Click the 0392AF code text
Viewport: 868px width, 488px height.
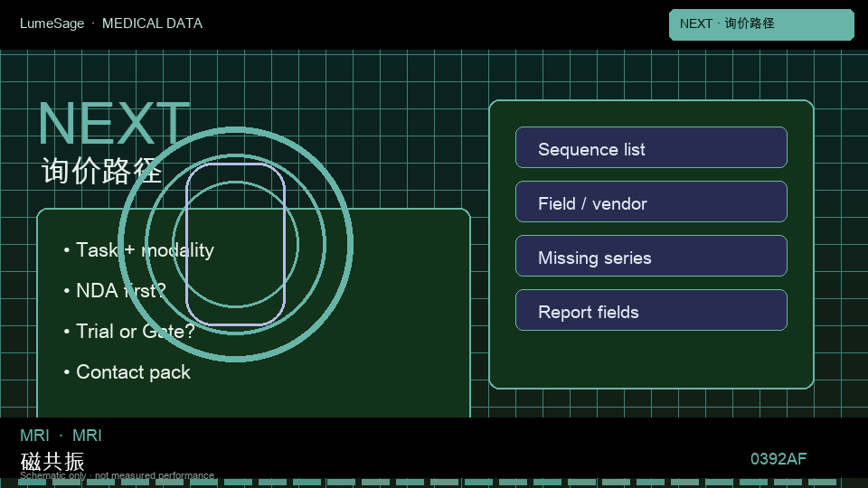click(778, 459)
